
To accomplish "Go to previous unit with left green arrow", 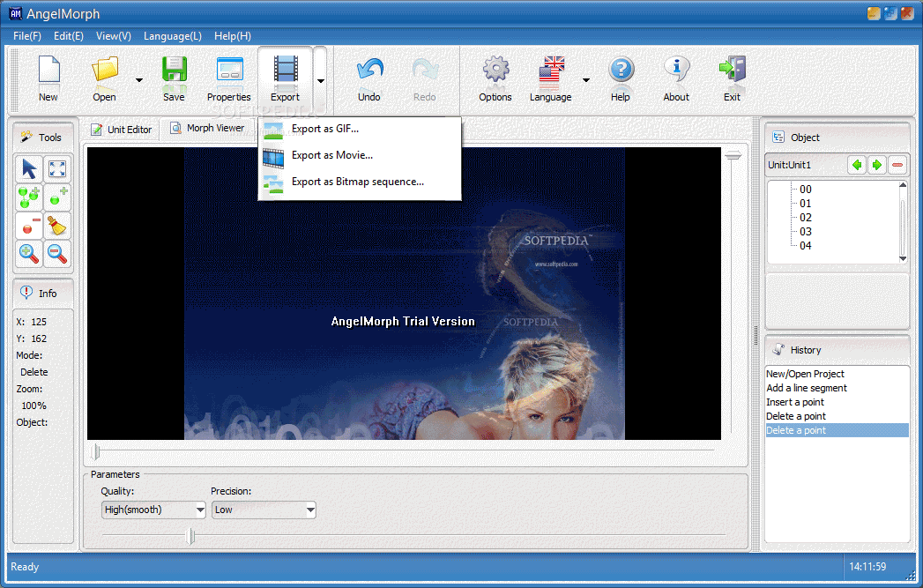I will click(857, 166).
